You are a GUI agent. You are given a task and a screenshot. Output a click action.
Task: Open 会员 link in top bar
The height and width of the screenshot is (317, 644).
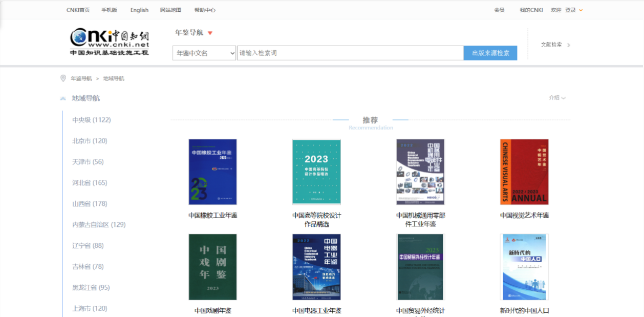(499, 10)
